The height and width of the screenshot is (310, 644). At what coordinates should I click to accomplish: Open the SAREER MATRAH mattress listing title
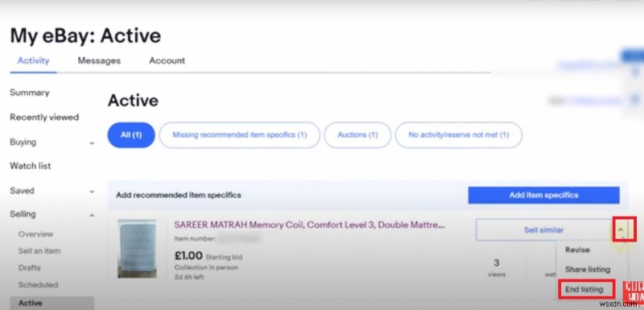[x=310, y=225]
